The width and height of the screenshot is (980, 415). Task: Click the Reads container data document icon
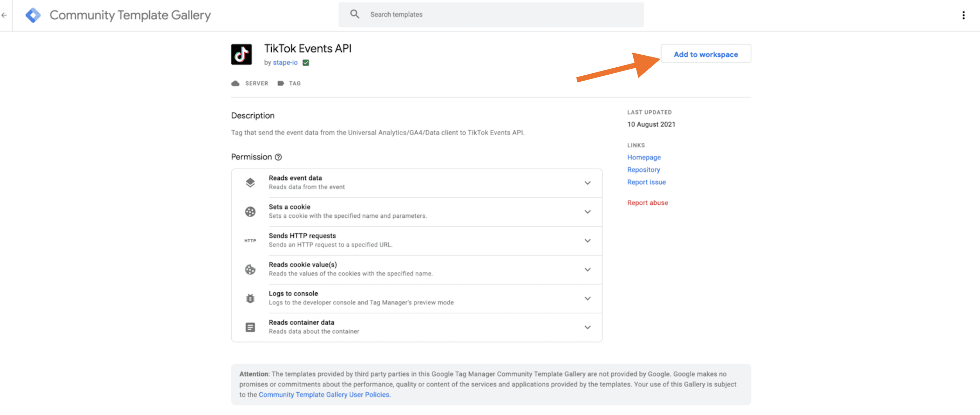click(x=250, y=327)
